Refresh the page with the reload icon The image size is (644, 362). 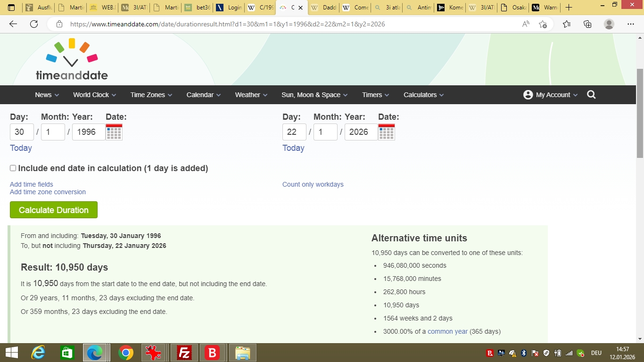click(x=34, y=24)
